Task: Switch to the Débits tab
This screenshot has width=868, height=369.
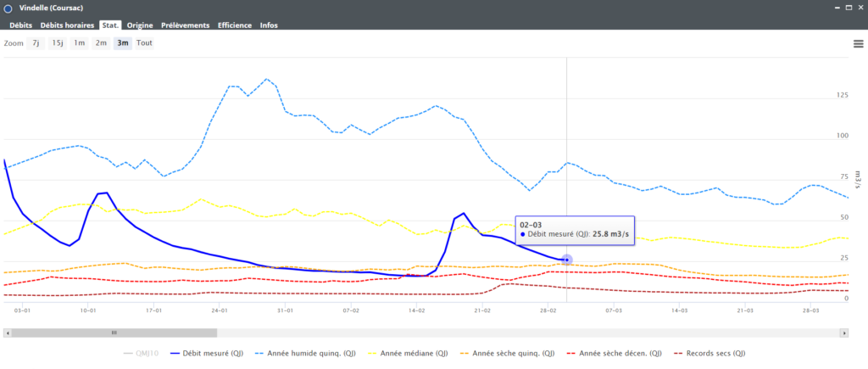Action: (x=21, y=25)
